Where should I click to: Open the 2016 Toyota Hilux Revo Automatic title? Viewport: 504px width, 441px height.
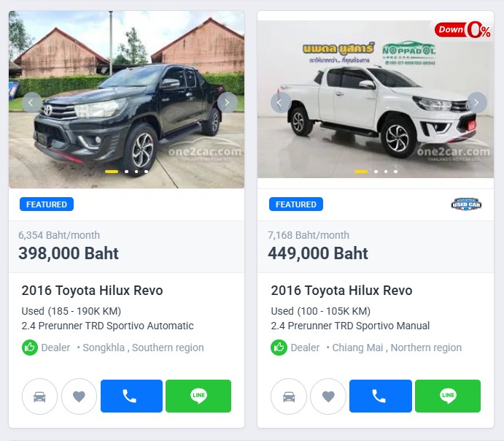[x=92, y=291]
